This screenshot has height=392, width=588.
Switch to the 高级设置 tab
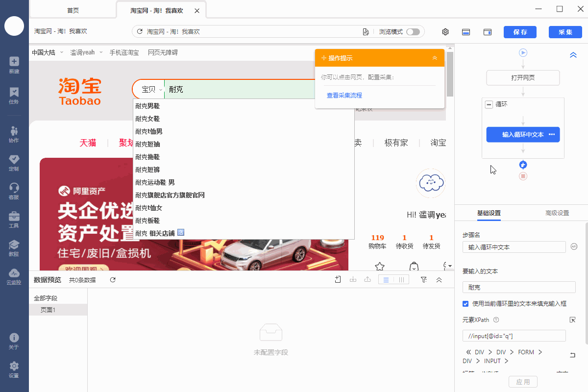tap(557, 213)
